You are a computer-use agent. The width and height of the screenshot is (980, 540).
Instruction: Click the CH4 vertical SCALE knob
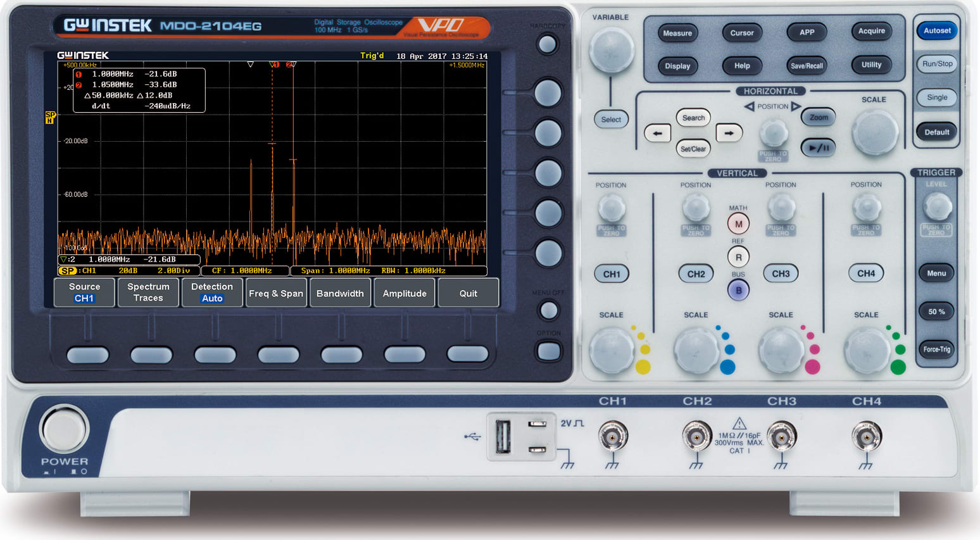866,350
